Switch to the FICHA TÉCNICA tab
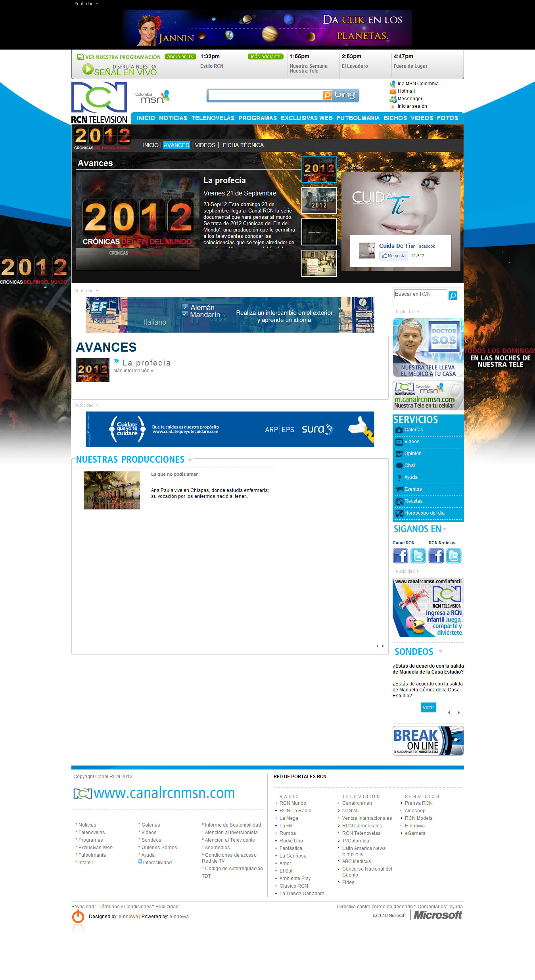Screen dimensions: 535x980 point(243,145)
